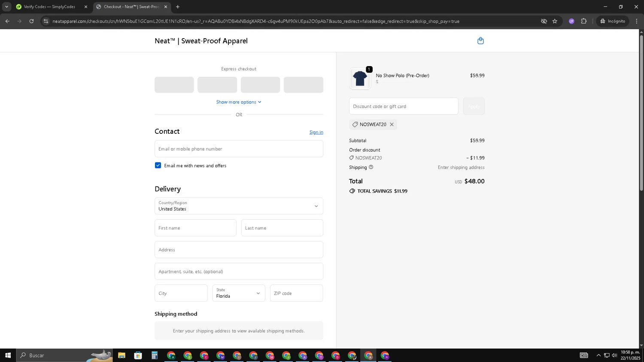Screen dimensions: 644x362
Task: Remove NOSWEAT20 code with the X icon
Action: click(392, 124)
